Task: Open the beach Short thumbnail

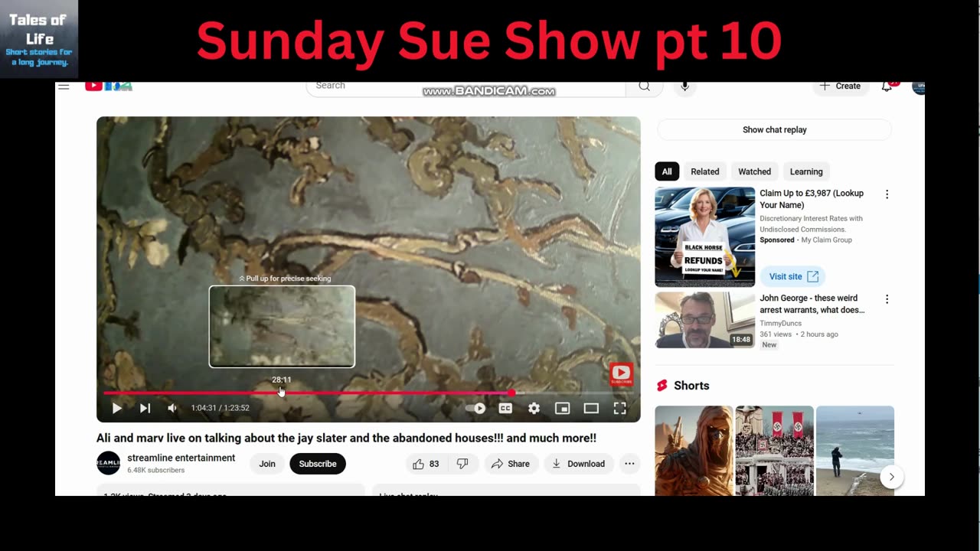Action: (855, 451)
